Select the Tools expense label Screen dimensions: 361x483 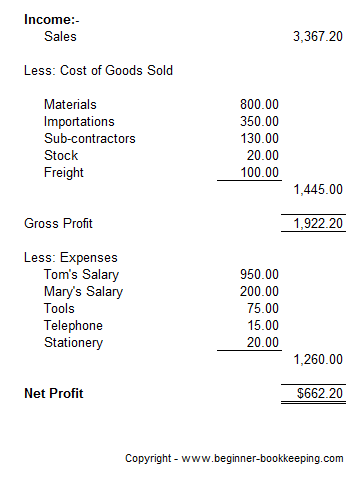pos(59,309)
